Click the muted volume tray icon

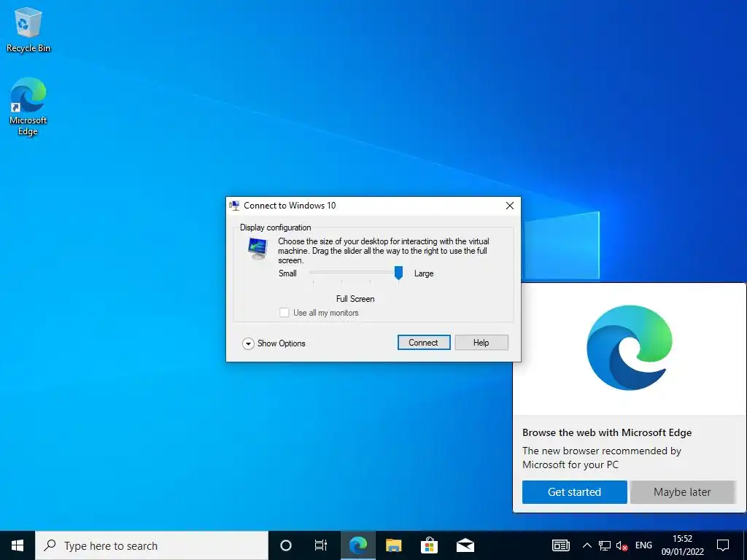point(622,545)
